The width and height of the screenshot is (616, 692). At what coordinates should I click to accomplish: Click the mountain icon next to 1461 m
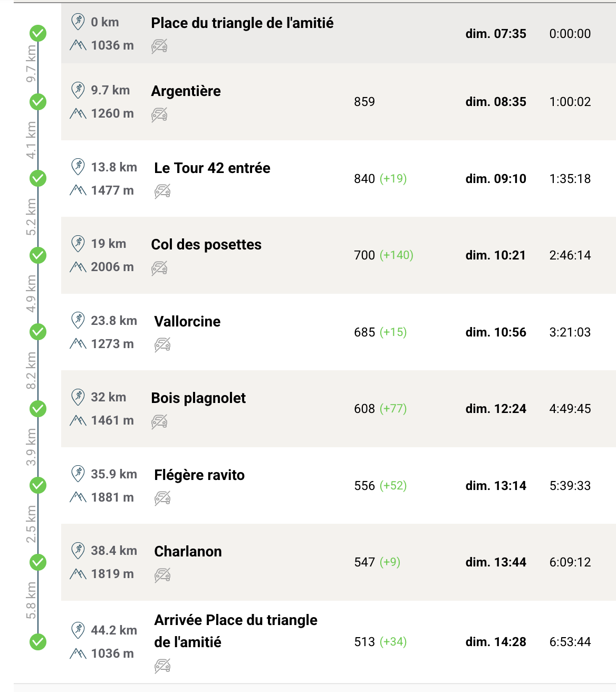point(78,420)
